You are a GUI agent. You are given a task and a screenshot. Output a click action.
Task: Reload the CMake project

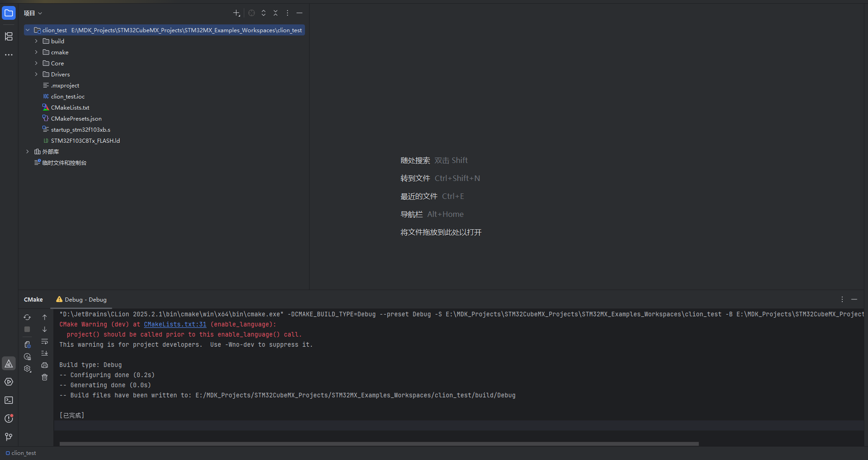[27, 317]
